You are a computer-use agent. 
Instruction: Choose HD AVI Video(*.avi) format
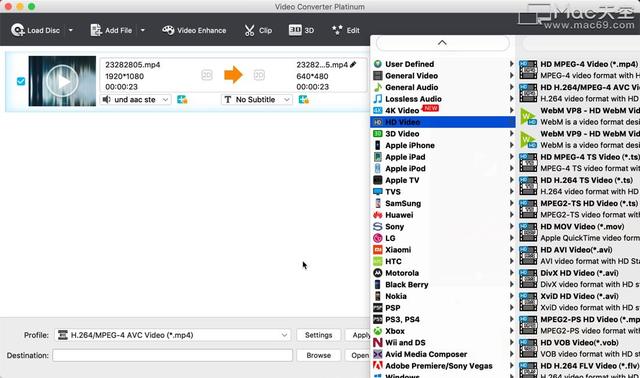click(579, 256)
